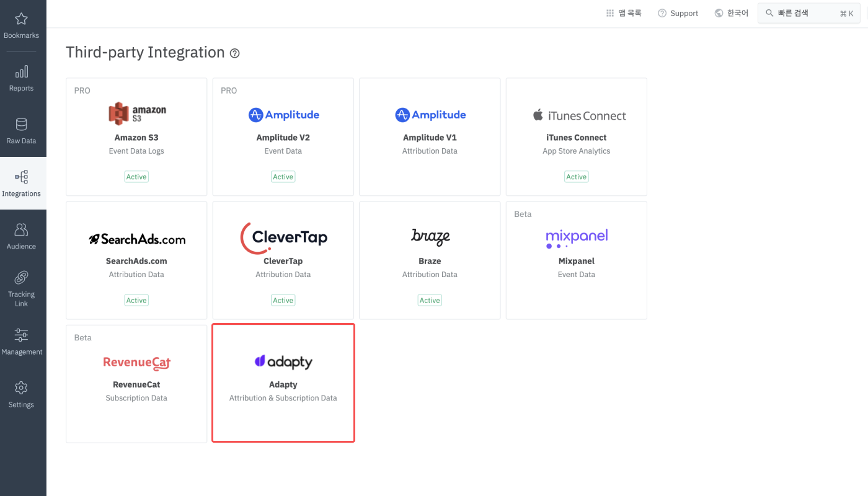Click the Active badge on Amazon S3

tap(136, 177)
